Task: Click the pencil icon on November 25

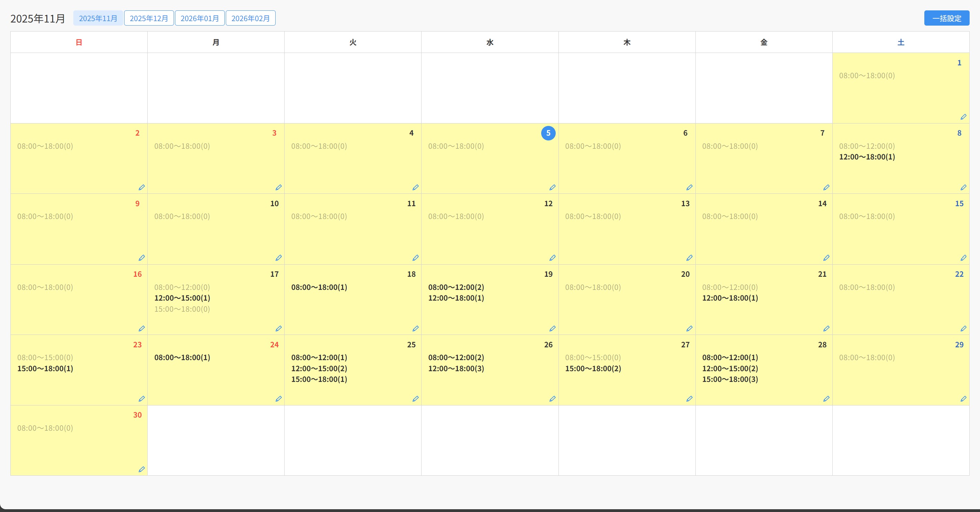Action: tap(415, 399)
